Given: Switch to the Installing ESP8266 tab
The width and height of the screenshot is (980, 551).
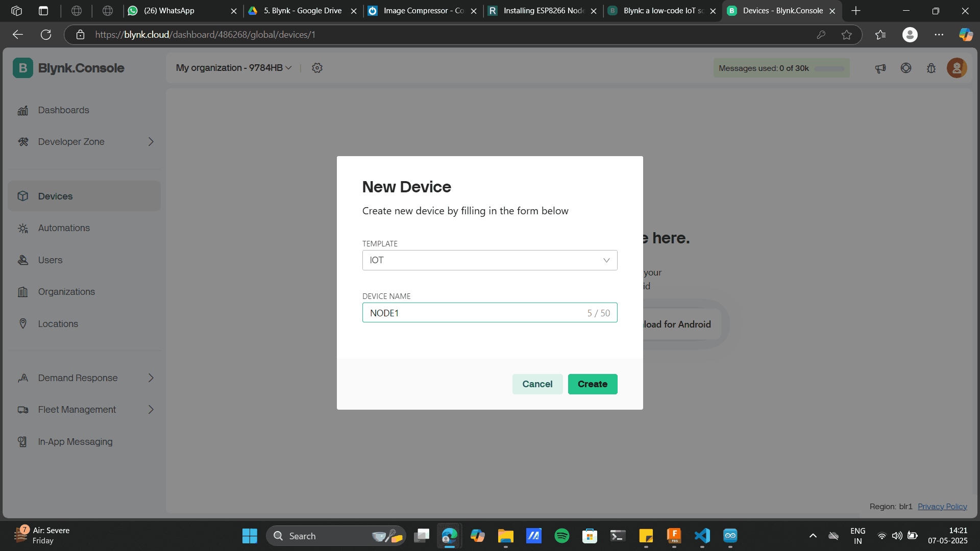Looking at the screenshot, I should pos(543,11).
